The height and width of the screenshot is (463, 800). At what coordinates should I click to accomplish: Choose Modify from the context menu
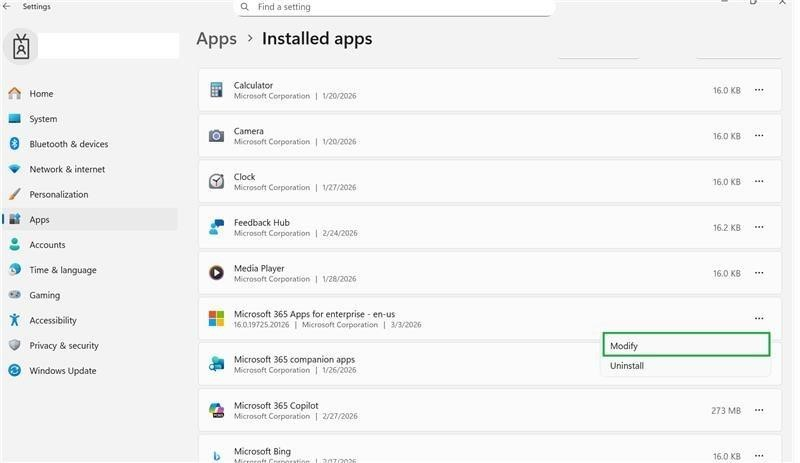[686, 345]
